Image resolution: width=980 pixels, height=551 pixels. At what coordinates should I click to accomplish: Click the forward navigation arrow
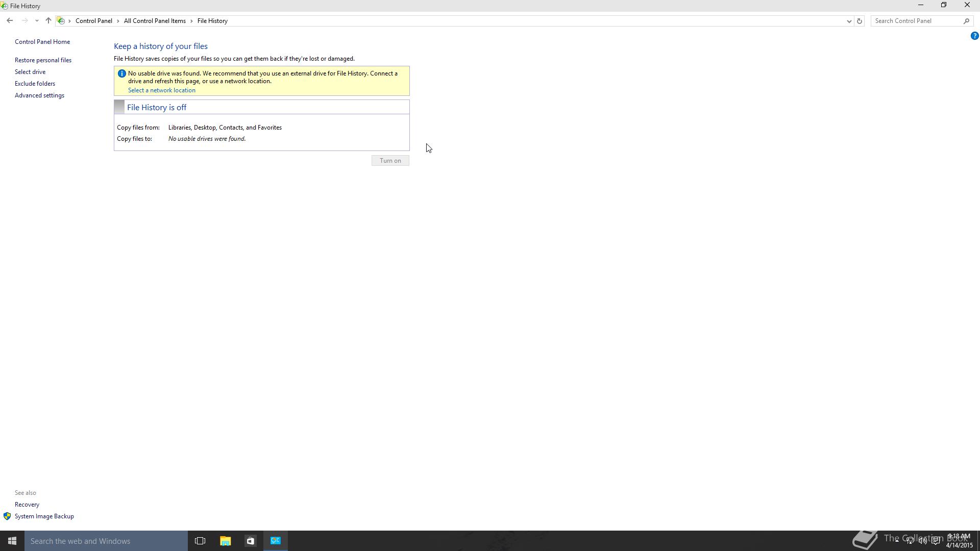(24, 21)
